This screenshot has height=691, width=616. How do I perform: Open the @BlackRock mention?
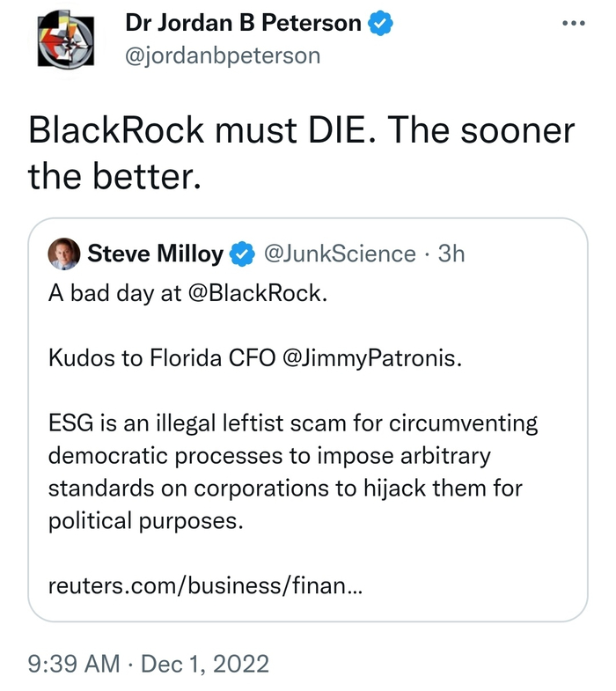pos(253,294)
